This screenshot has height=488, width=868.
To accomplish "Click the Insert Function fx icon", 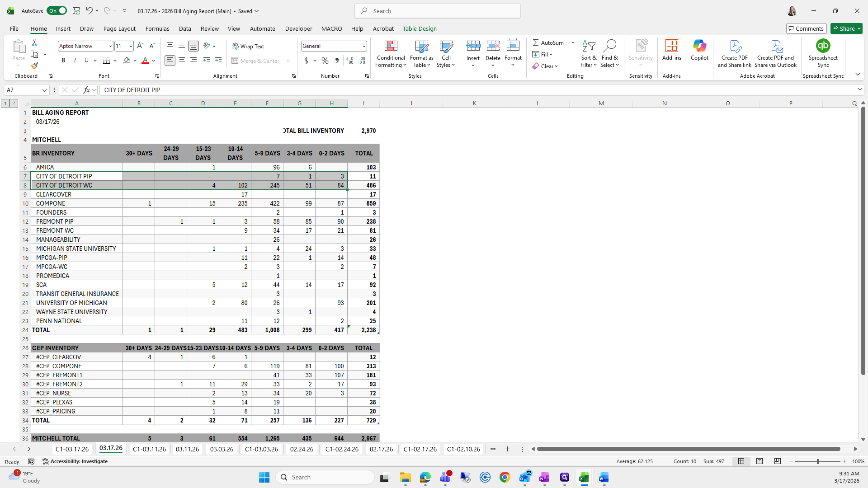I will tap(86, 90).
